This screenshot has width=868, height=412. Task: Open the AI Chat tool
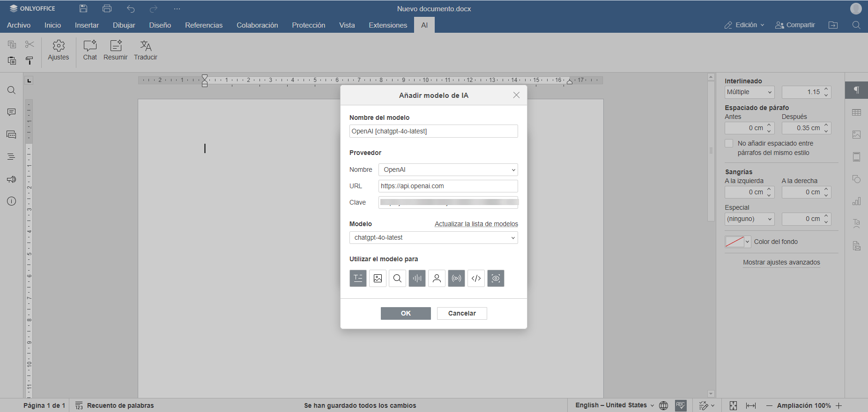(90, 51)
